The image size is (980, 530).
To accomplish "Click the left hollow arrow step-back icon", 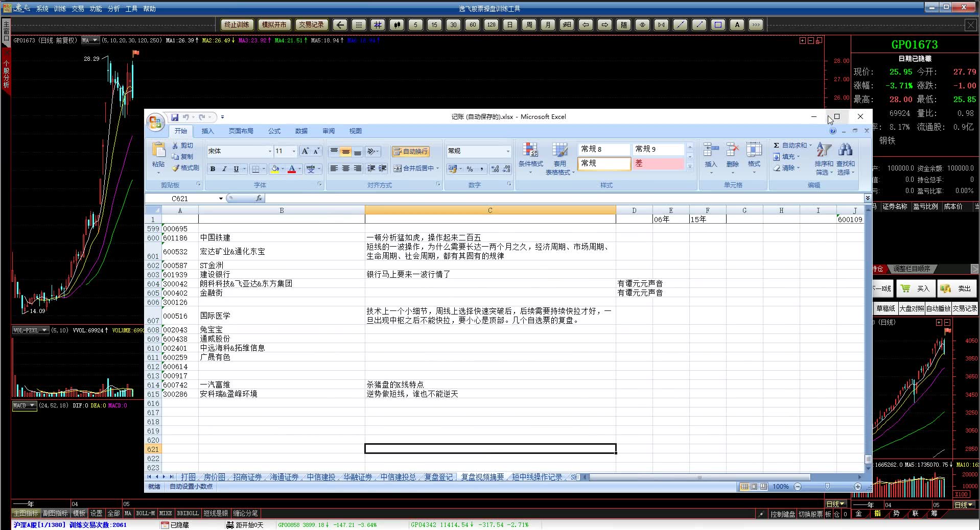I will [586, 25].
